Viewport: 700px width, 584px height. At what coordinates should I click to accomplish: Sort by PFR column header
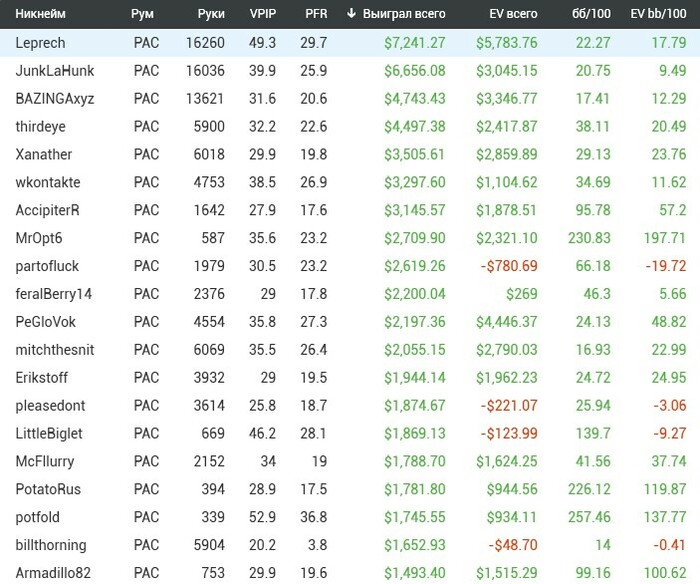tap(315, 14)
